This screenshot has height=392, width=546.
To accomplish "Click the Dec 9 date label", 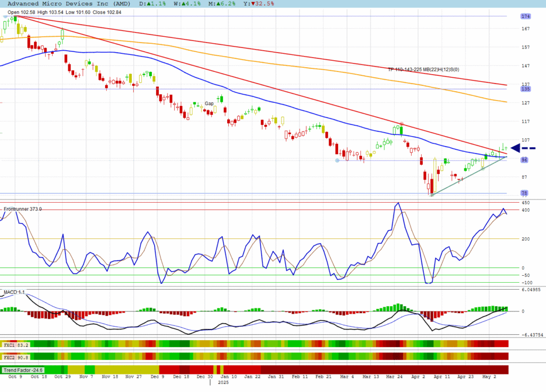I will (x=157, y=377).
